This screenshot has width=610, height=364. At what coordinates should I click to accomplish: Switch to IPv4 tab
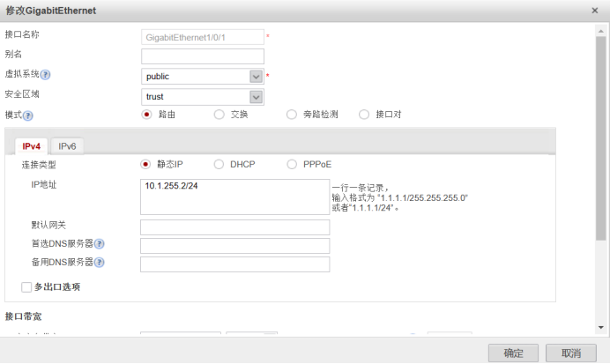click(x=31, y=146)
